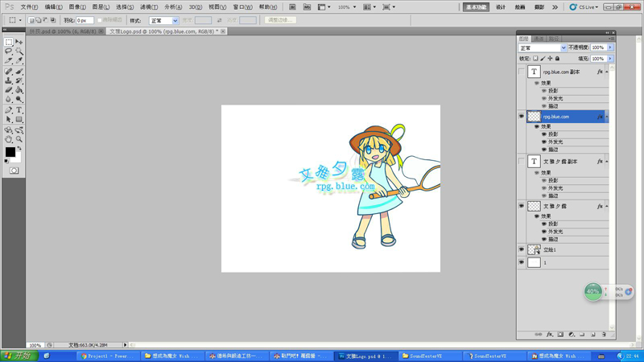Select the Hand tool

click(9, 139)
